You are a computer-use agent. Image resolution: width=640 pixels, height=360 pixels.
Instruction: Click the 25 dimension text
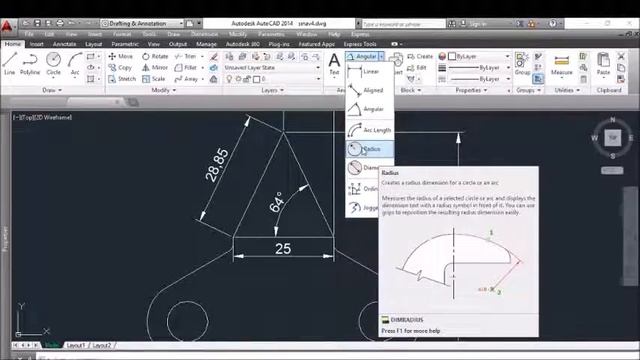[283, 249]
